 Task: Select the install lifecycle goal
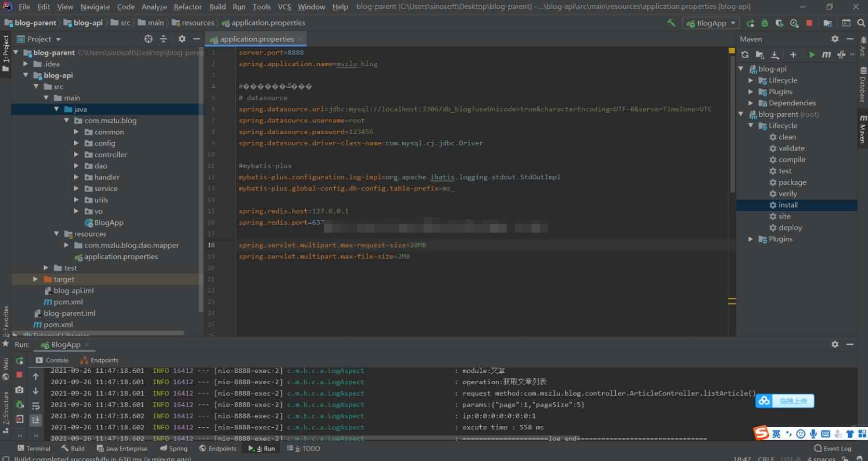click(x=788, y=205)
